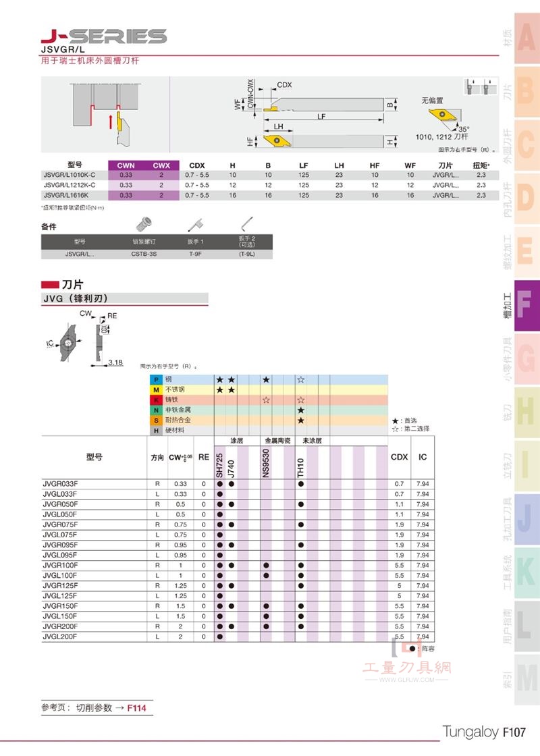Select the green N non-ferrous swatch

pyautogui.click(x=156, y=410)
